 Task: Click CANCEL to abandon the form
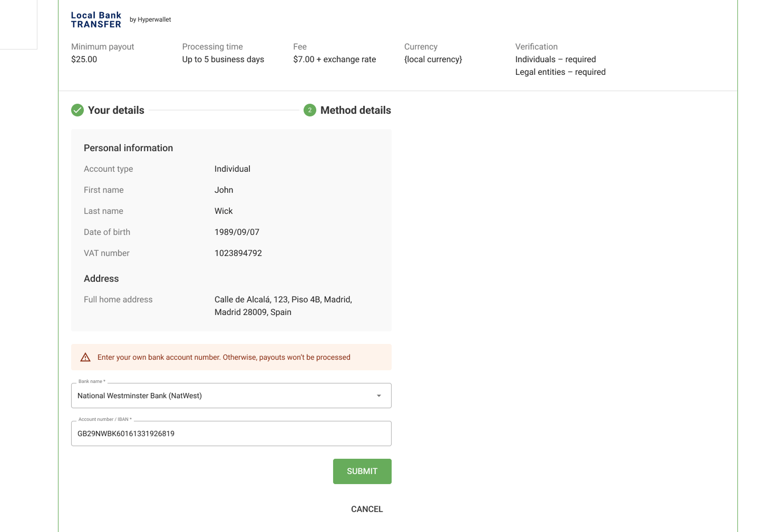click(367, 509)
